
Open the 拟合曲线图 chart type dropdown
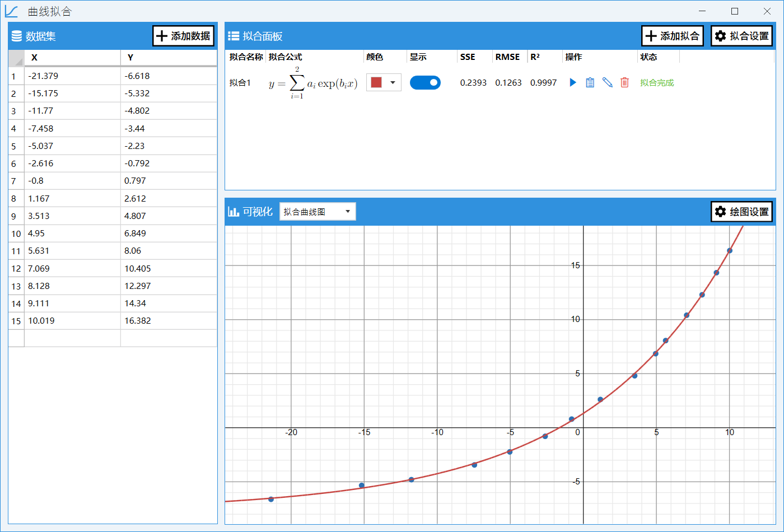tap(318, 212)
